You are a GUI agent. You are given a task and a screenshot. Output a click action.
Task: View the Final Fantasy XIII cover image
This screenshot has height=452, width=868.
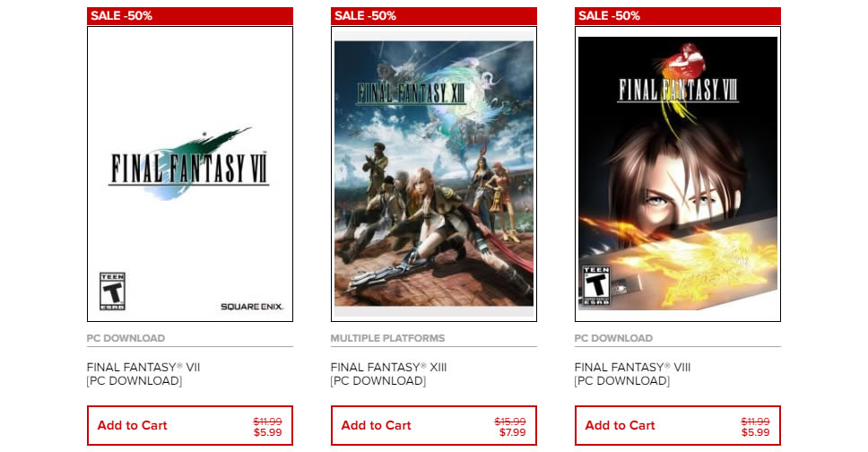434,175
